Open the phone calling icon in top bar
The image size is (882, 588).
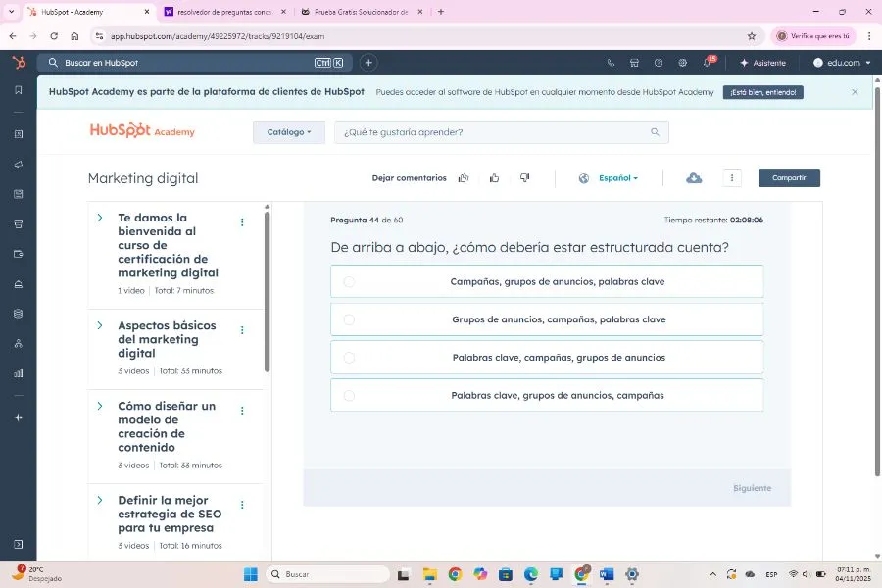[611, 63]
